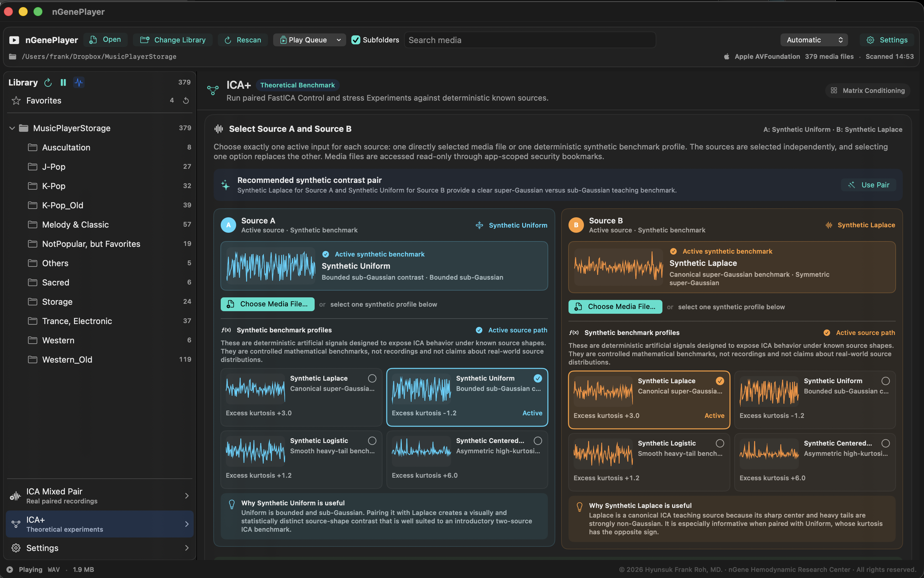Screen dimensions: 924x578
Task: Open ICA Mixed Pair section
Action: pos(99,496)
